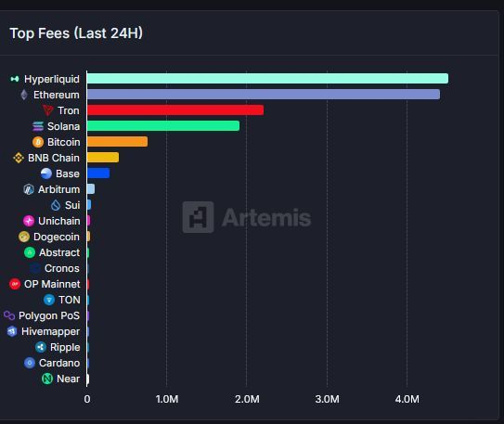Click the BNB Chain logo icon
This screenshot has height=424, width=504.
coord(19,158)
